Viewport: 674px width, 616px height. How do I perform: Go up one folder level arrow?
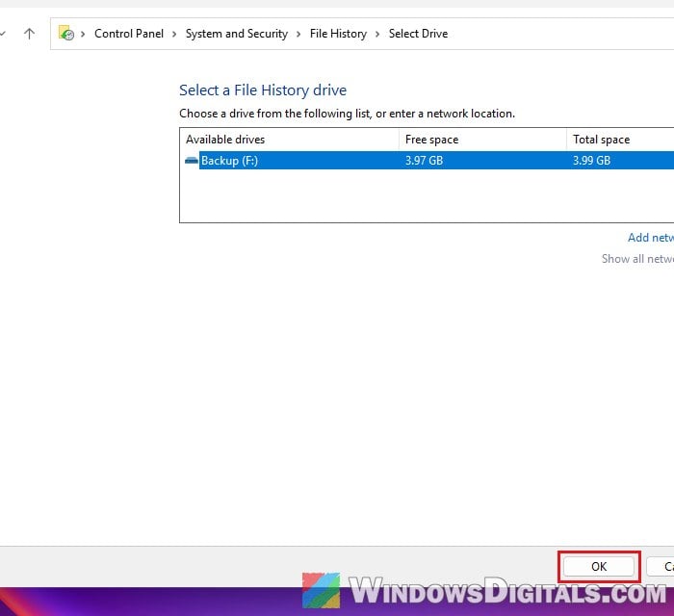tap(29, 34)
